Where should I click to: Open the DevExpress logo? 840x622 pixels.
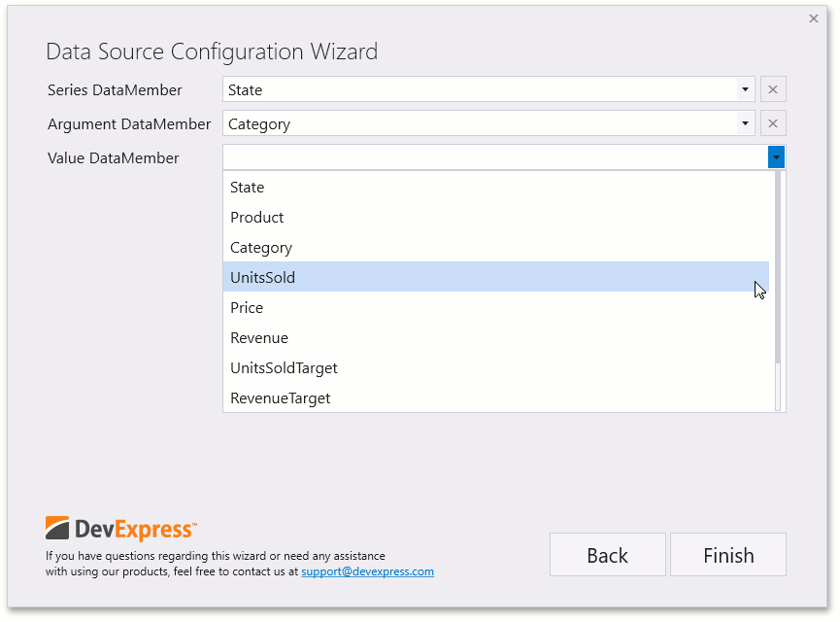(121, 529)
